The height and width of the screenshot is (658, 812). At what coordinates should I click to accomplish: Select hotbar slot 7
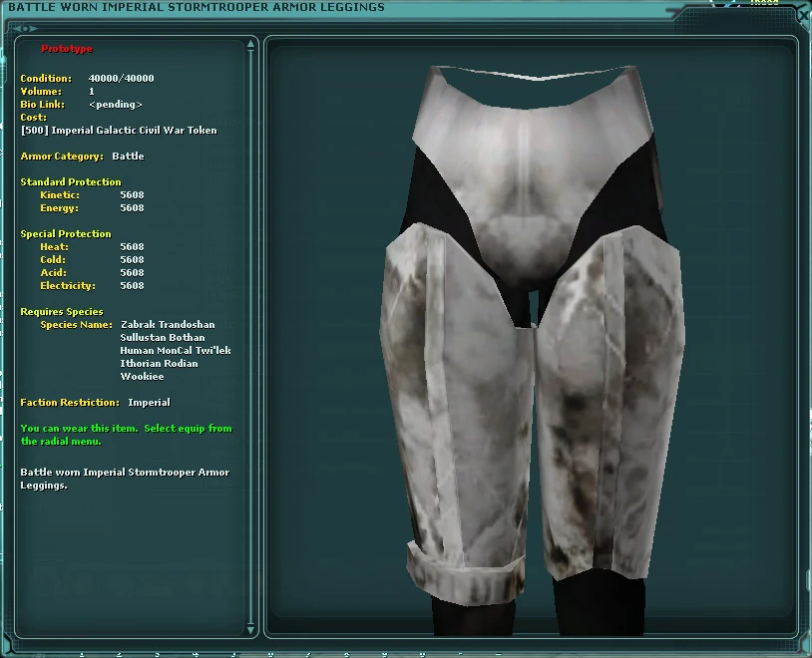pyautogui.click(x=306, y=653)
